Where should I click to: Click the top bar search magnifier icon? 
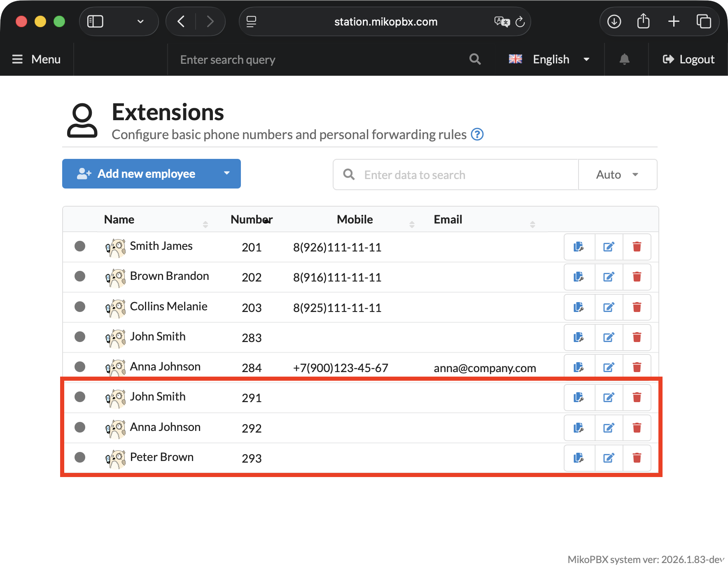tap(475, 59)
